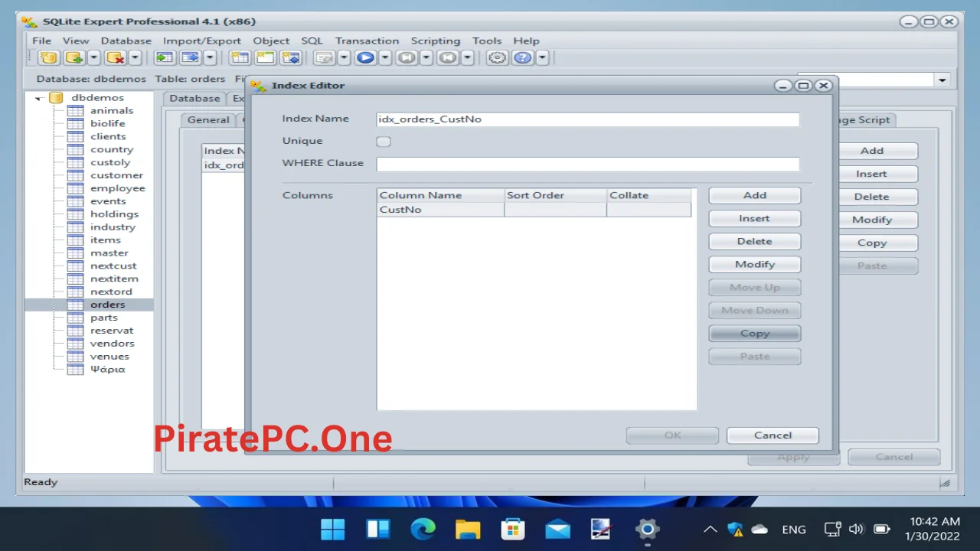The image size is (980, 551).
Task: Show hidden system tray icons chevron
Action: click(x=710, y=529)
